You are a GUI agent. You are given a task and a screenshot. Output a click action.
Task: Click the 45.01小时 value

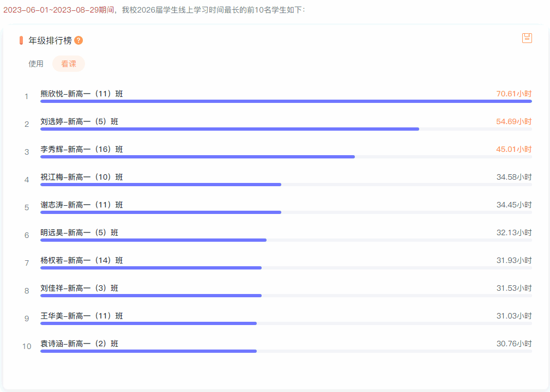click(x=514, y=149)
